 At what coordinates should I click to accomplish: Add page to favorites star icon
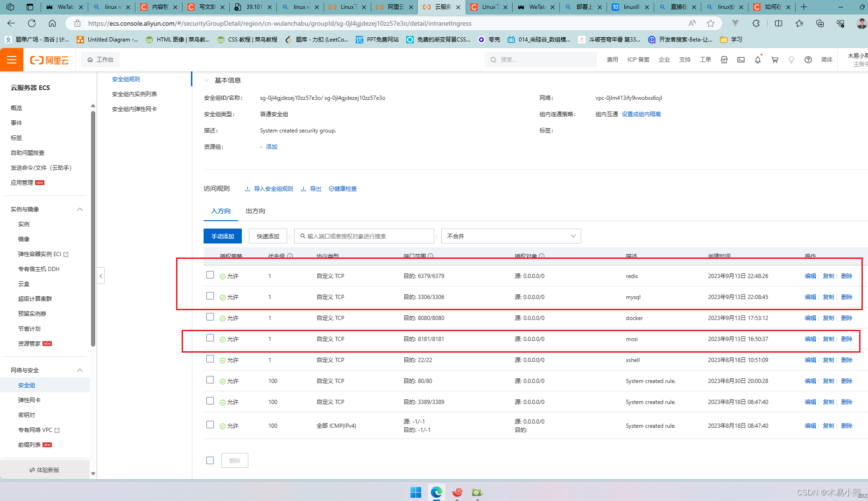point(711,23)
